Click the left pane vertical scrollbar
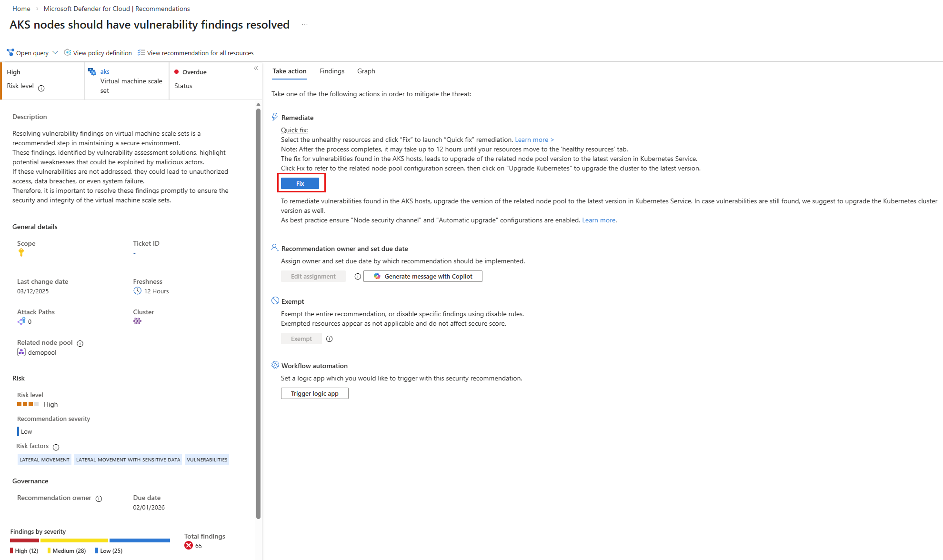The width and height of the screenshot is (943, 560). pyautogui.click(x=258, y=313)
